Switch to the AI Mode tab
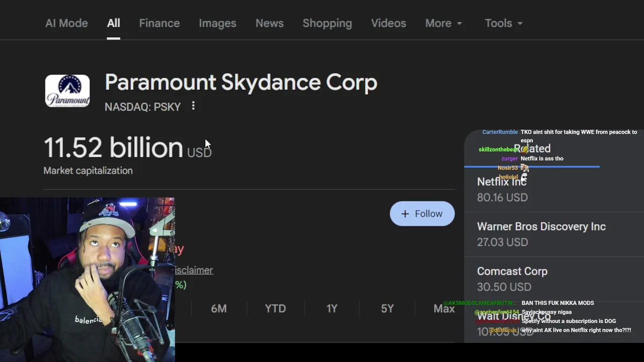644x362 pixels. 66,23
